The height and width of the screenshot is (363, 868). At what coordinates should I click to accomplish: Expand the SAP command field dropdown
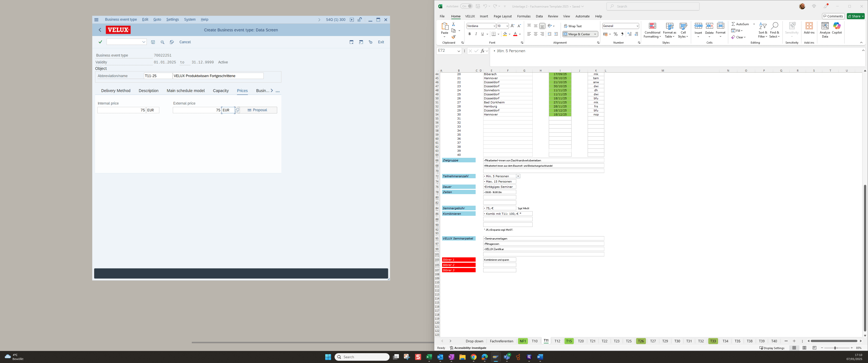[x=144, y=42]
